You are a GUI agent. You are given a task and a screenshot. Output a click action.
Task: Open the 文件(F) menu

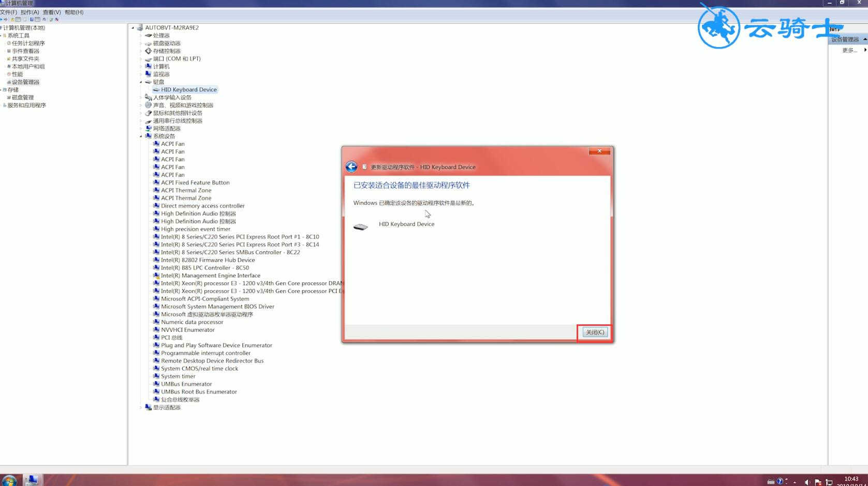(9, 12)
